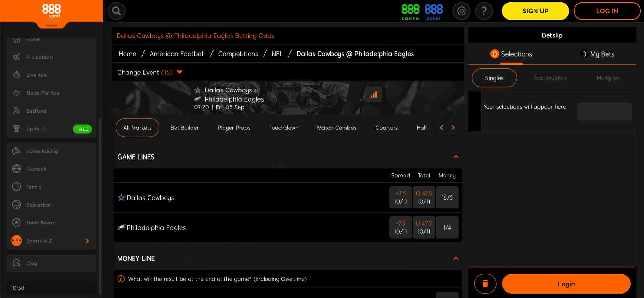Click the BetFeed feed icon

tap(17, 111)
